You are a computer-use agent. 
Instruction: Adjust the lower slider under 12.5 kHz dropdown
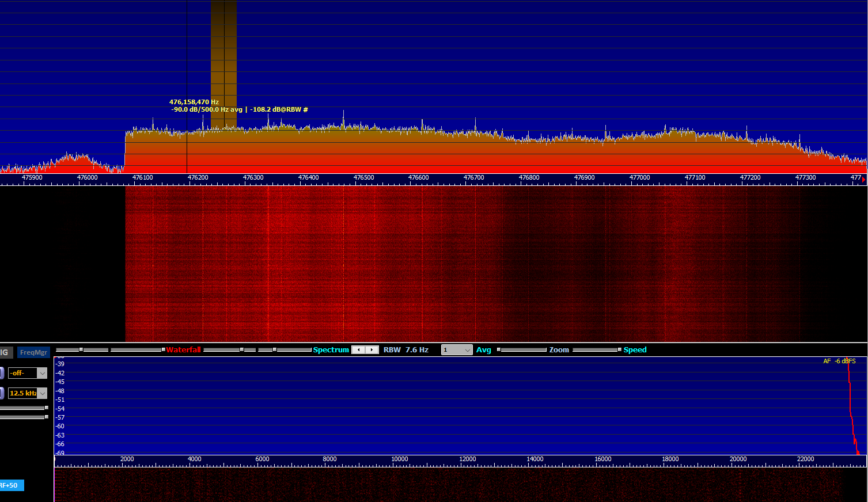(24, 417)
